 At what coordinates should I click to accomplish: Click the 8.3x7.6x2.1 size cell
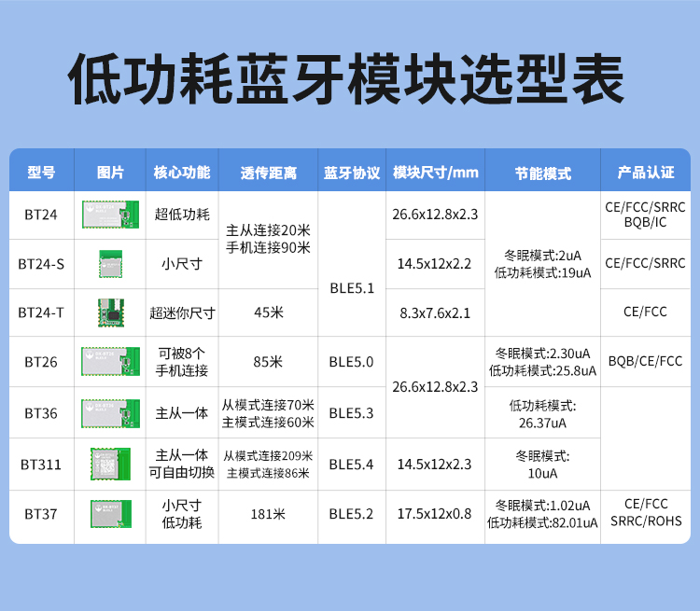435,312
